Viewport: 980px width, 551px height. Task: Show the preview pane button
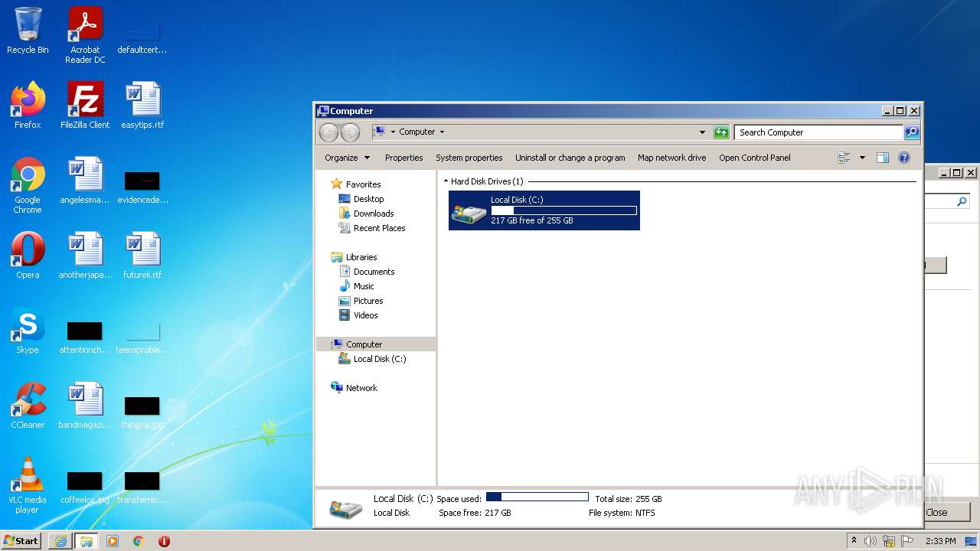point(882,158)
